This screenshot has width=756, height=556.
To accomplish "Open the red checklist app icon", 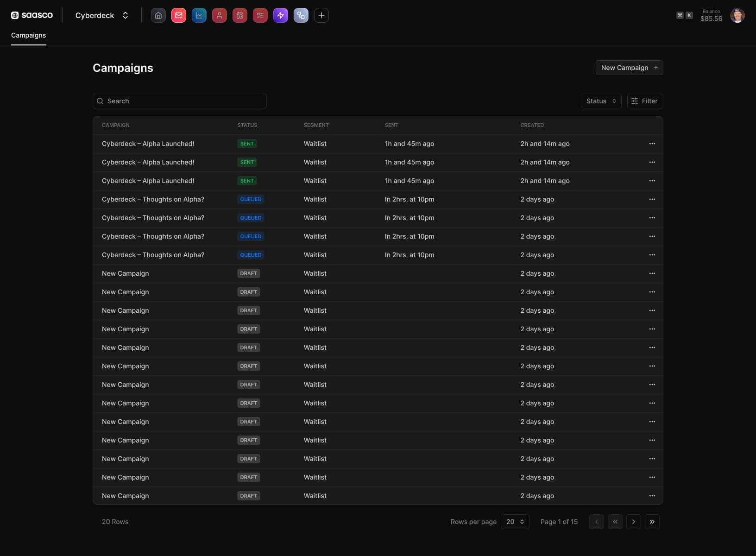I will [260, 15].
